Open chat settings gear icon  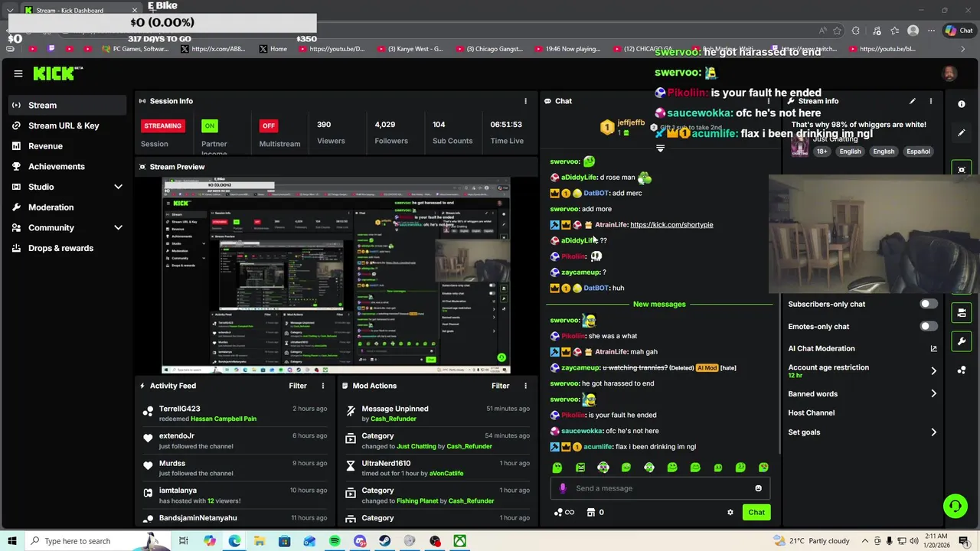tap(730, 513)
